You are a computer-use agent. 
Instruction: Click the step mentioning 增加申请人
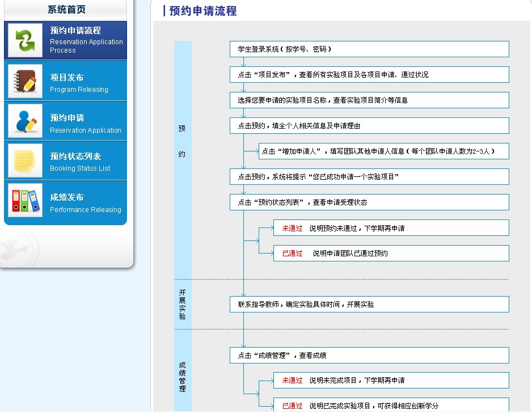(383, 151)
